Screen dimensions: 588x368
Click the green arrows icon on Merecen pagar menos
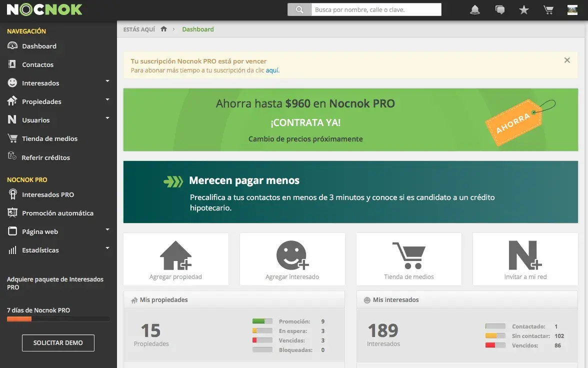[x=173, y=181]
